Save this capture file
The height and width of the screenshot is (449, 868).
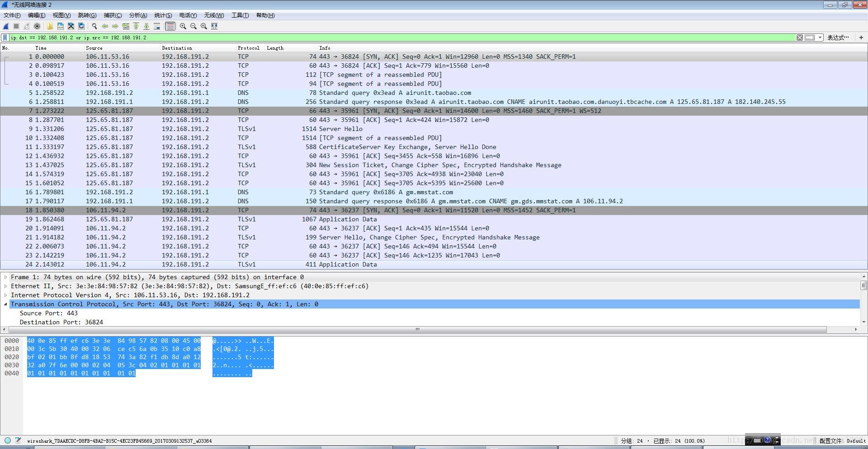pyautogui.click(x=60, y=26)
